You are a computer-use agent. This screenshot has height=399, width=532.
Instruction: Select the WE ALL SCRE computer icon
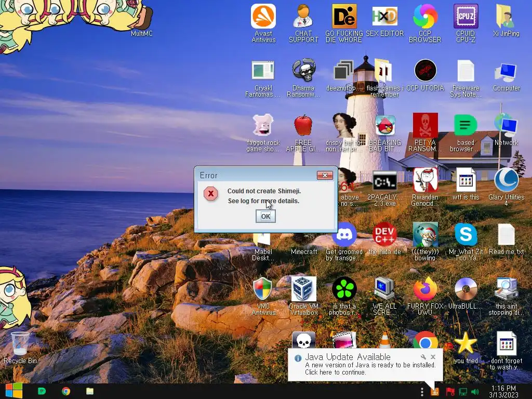385,297
